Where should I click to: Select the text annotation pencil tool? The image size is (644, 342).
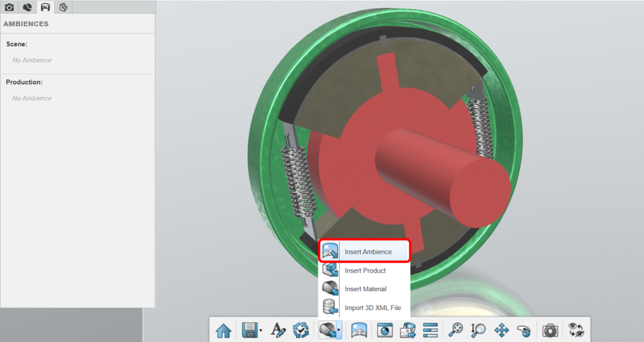click(x=277, y=330)
